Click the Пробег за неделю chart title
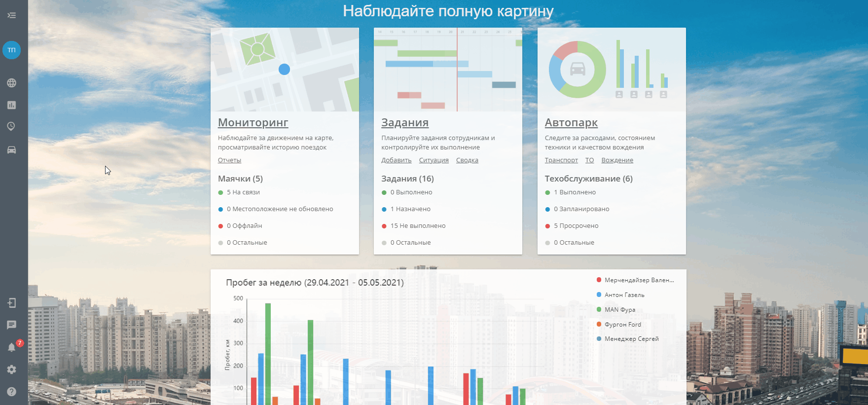868x405 pixels. tap(315, 283)
